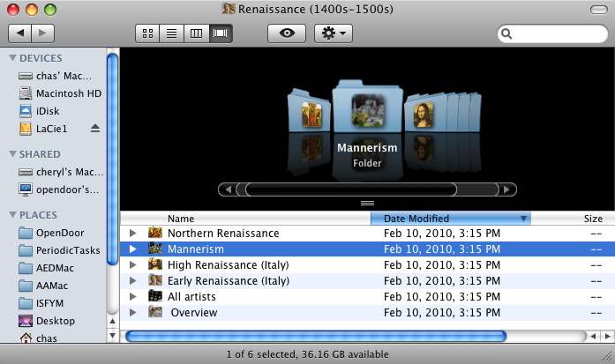Expand the Mannerism folder

133,249
